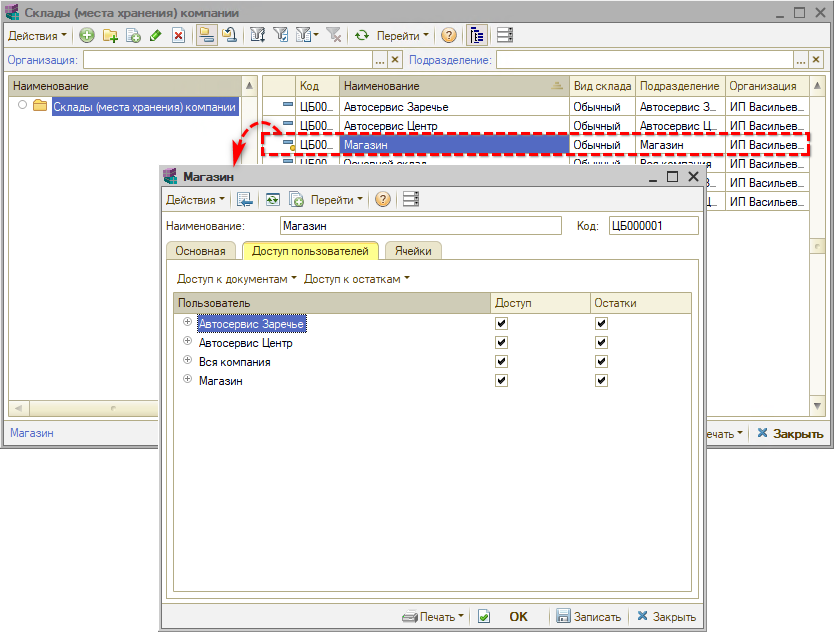The width and height of the screenshot is (834, 632).
Task: Click the disabled Clear filter icon
Action: tap(334, 35)
